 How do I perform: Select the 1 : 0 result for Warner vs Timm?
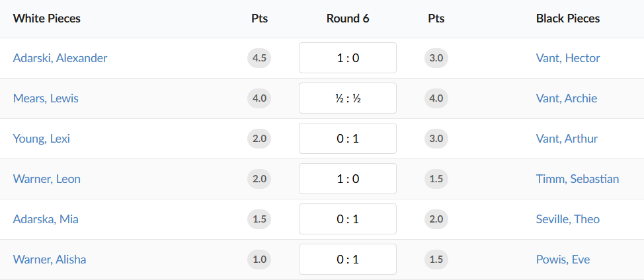click(x=348, y=179)
